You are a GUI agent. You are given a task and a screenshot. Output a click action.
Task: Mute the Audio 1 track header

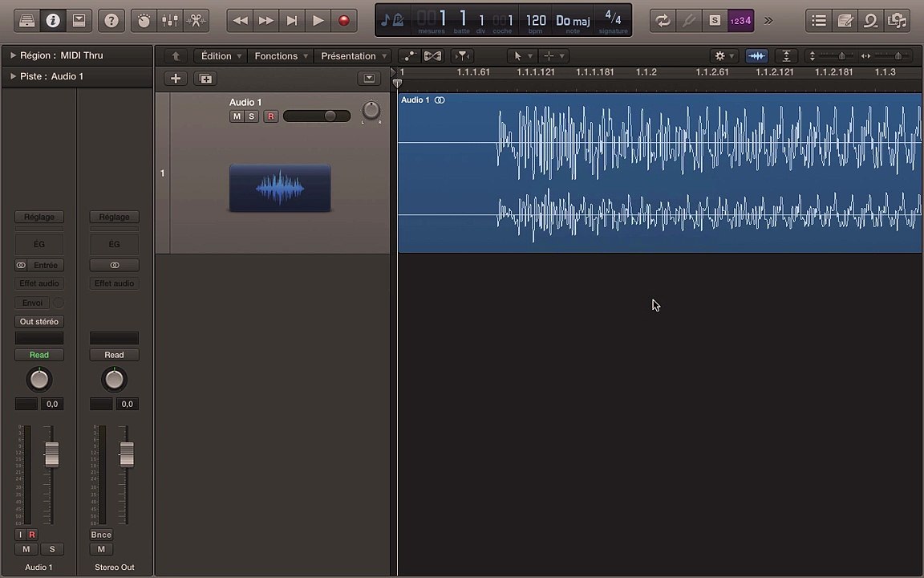(x=237, y=116)
